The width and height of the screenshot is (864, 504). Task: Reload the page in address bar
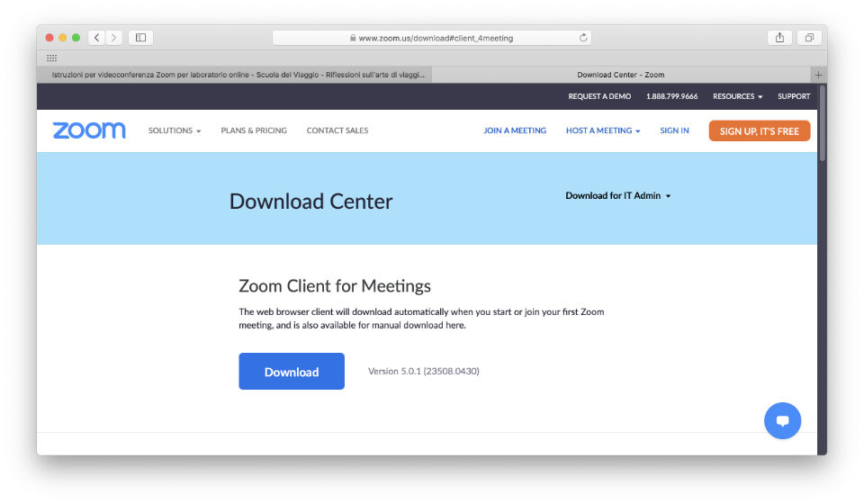coord(583,38)
